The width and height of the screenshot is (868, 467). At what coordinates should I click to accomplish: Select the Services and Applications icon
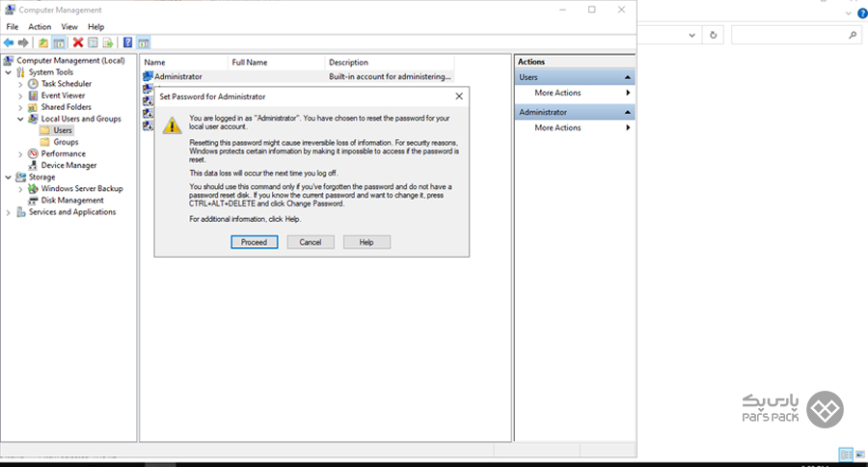[21, 211]
